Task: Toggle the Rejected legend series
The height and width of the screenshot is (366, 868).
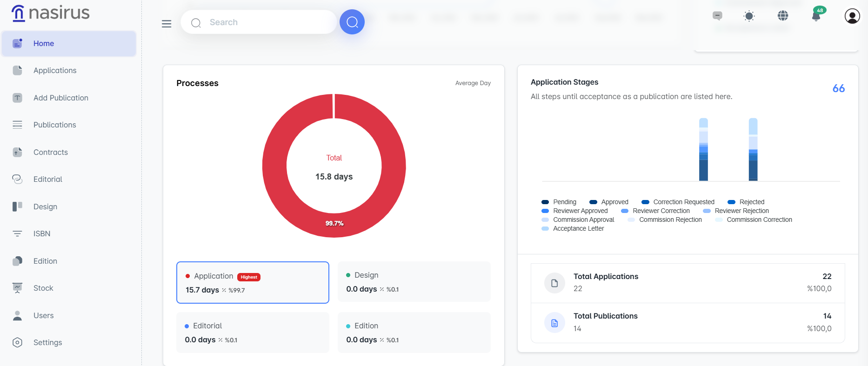Action: click(x=746, y=202)
